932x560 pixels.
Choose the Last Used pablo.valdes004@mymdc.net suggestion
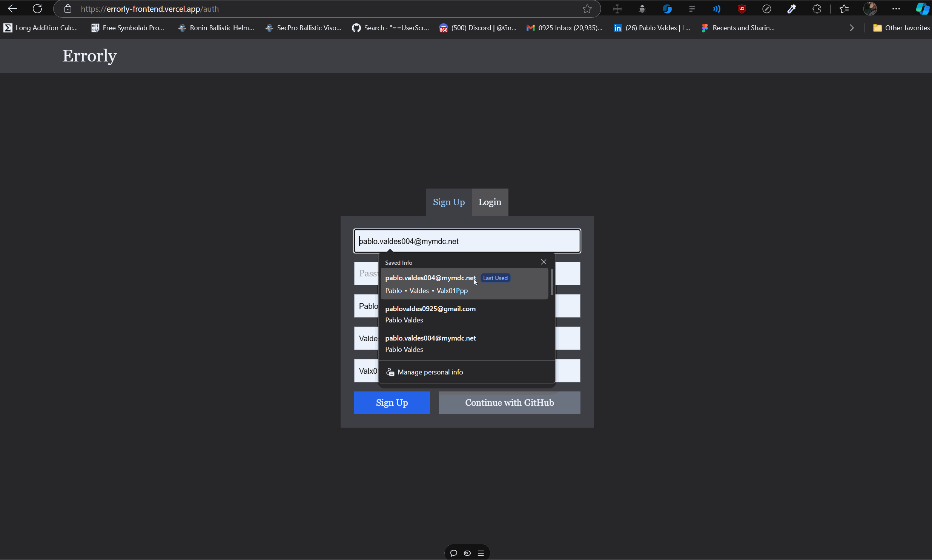tap(464, 284)
